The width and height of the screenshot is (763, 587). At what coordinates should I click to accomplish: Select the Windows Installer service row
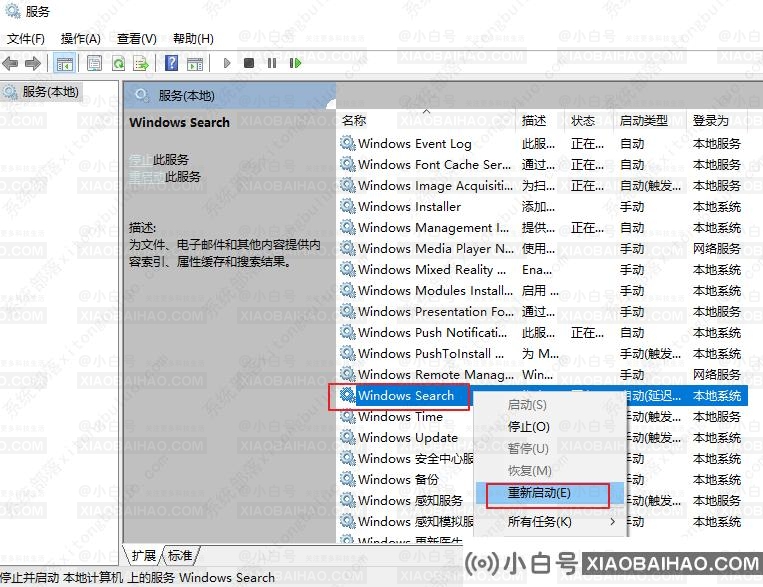[x=409, y=207]
